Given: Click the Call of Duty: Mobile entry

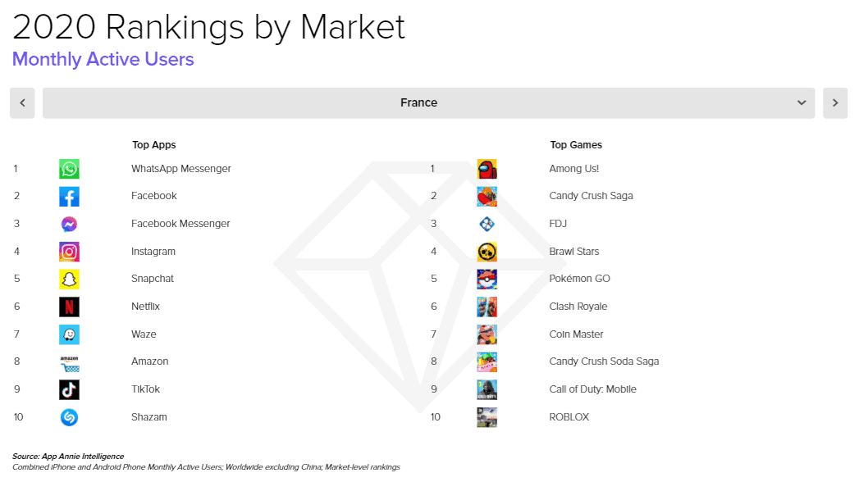Looking at the screenshot, I should coord(592,389).
